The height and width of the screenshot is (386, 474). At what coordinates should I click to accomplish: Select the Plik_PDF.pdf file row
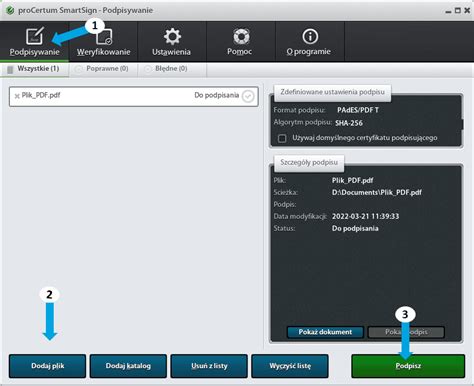click(x=134, y=97)
